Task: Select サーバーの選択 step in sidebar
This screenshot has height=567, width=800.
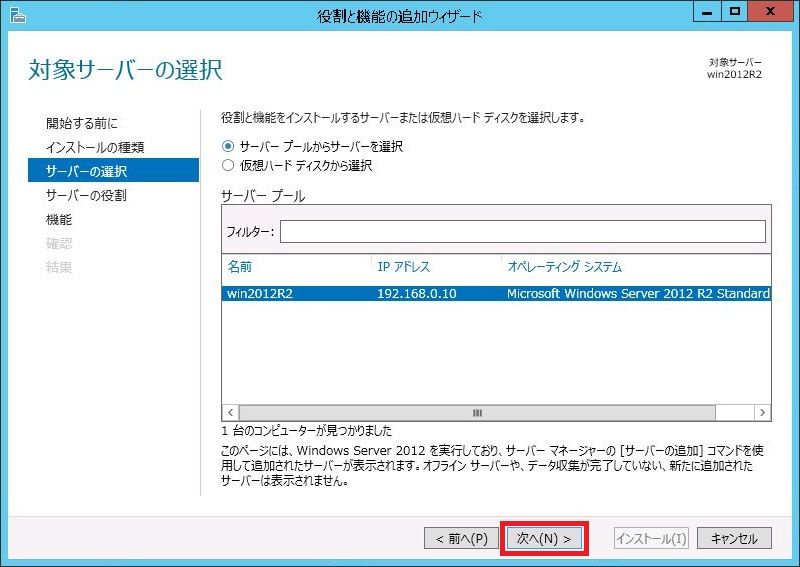Action: pyautogui.click(x=113, y=170)
